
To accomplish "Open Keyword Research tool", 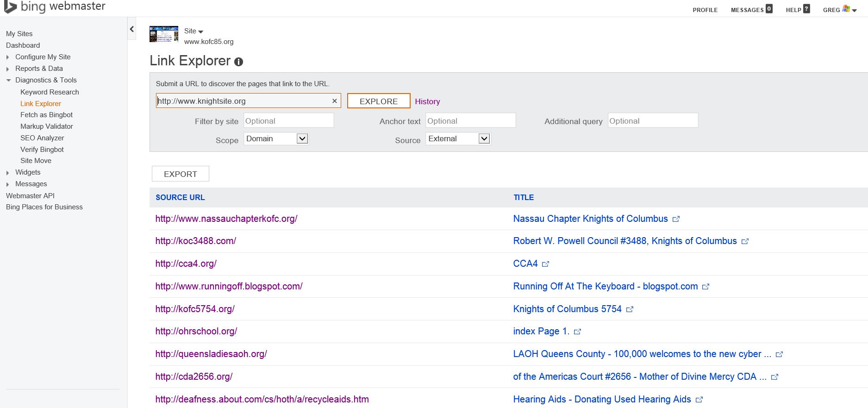I will 50,92.
